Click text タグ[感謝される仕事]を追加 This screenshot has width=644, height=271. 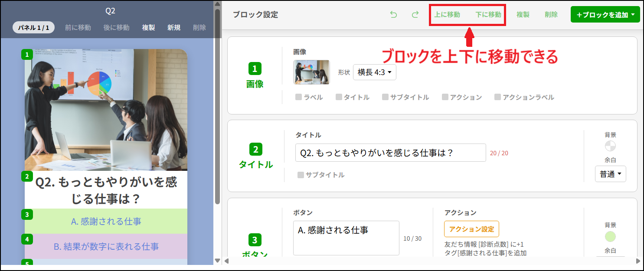click(486, 253)
